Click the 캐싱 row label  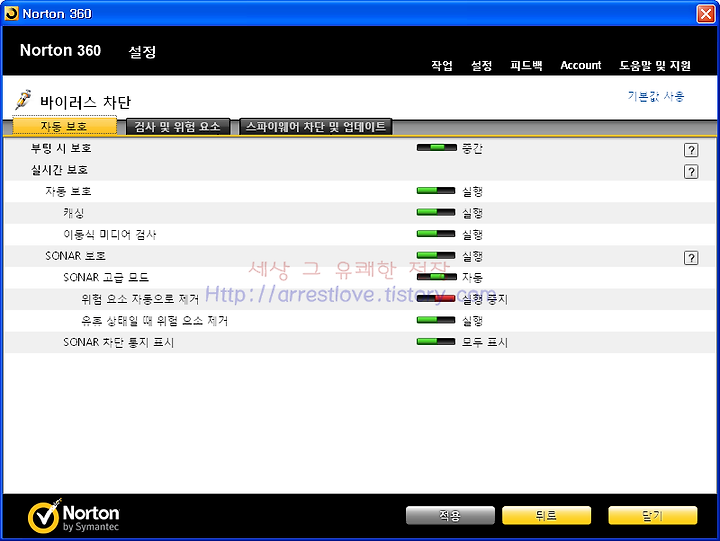[x=73, y=213]
